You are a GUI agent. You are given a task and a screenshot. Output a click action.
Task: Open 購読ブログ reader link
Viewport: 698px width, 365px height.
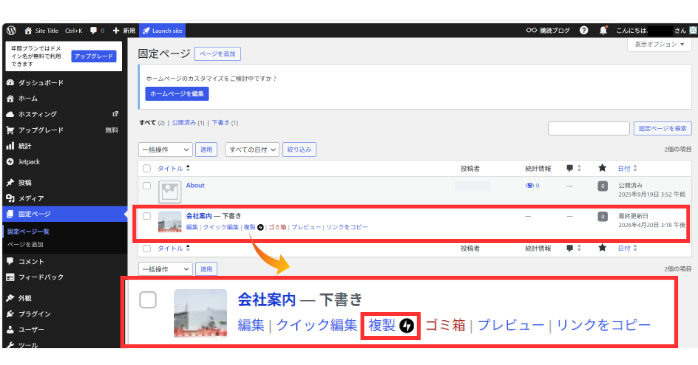pos(548,31)
